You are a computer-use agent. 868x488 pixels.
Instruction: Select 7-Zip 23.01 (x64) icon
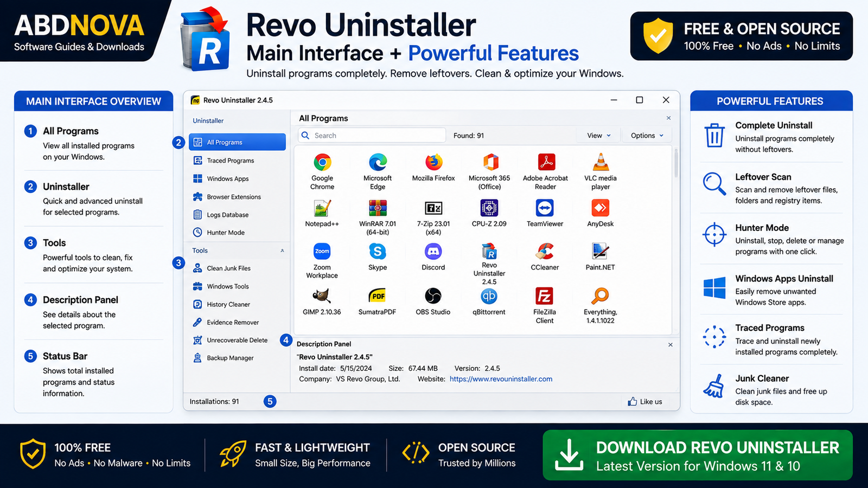[x=433, y=208]
